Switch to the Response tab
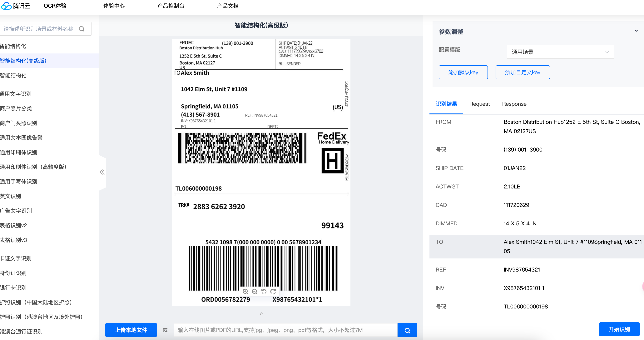644x340 pixels. (x=514, y=104)
